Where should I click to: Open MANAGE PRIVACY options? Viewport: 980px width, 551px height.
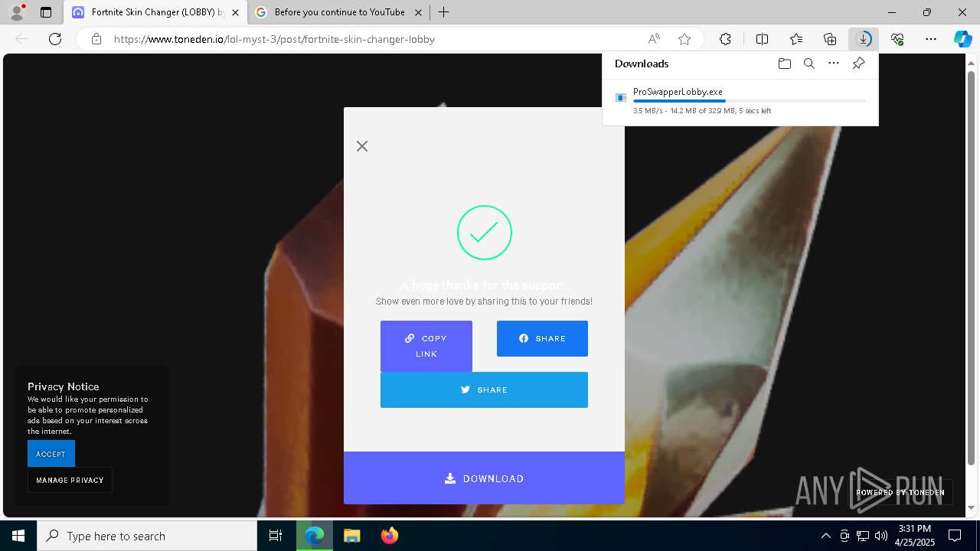(x=70, y=480)
